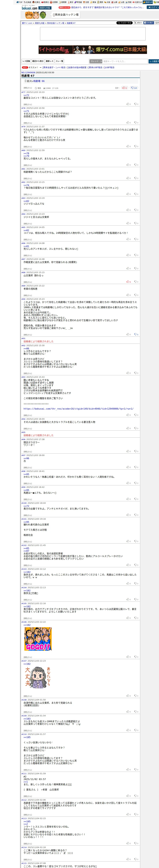Follow the >>87 anchor in post #102
The image size is (159, 868).
[26, 551]
